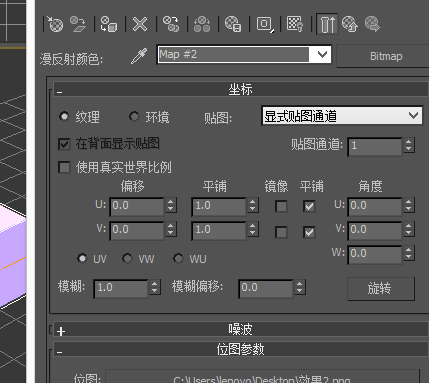
Task: Toggle the Show End Result icon
Action: click(327, 24)
